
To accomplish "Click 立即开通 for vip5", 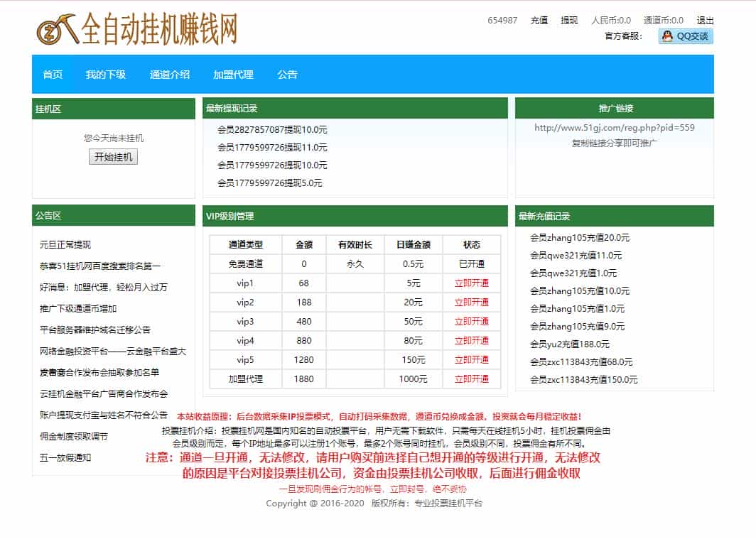I will pyautogui.click(x=472, y=360).
